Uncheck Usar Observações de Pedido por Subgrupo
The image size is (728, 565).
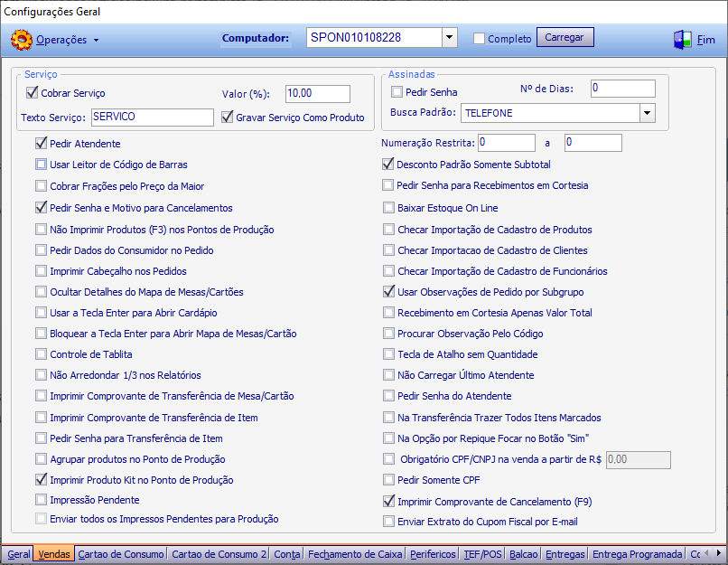pyautogui.click(x=388, y=292)
